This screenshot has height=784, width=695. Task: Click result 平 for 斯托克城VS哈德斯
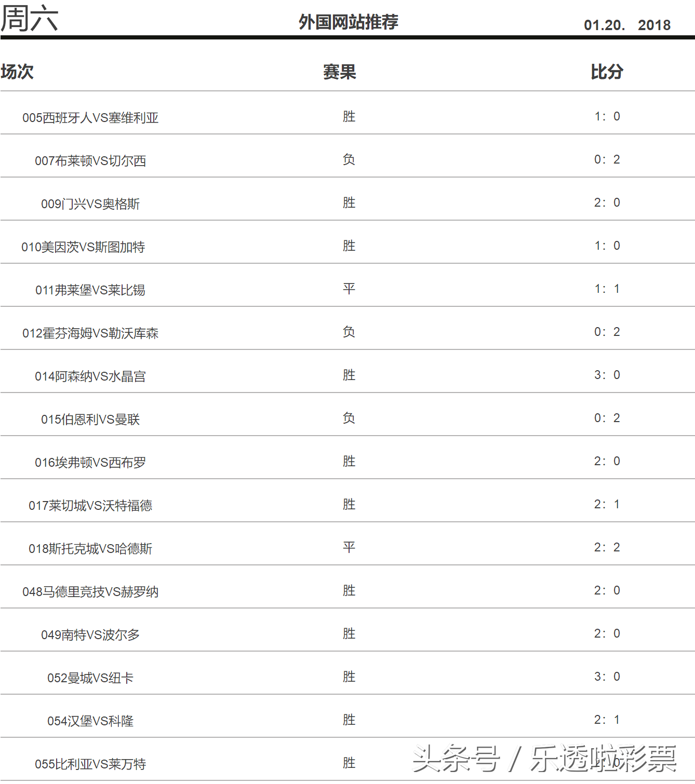(x=349, y=547)
